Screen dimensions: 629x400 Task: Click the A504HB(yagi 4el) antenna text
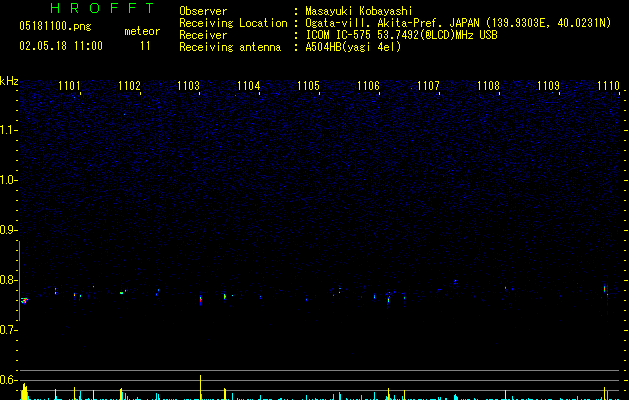pos(353,47)
